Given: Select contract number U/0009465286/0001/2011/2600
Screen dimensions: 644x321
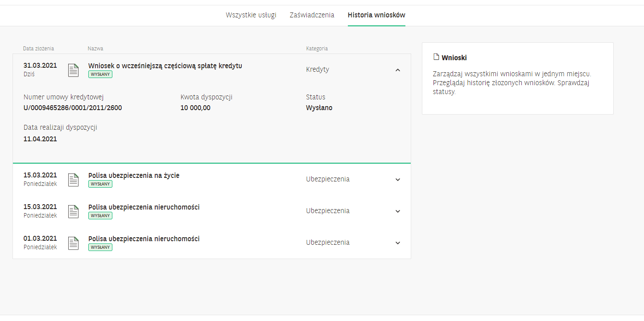Looking at the screenshot, I should [73, 108].
